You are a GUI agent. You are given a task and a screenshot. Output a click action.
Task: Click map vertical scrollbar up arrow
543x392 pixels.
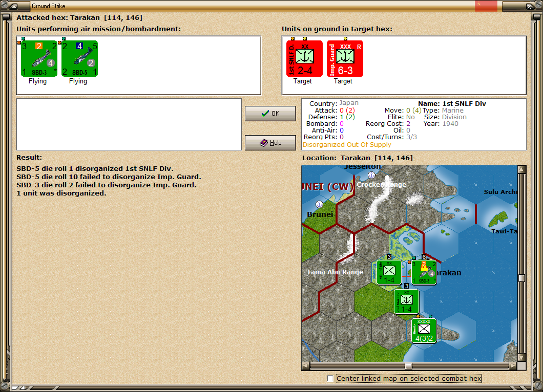521,169
